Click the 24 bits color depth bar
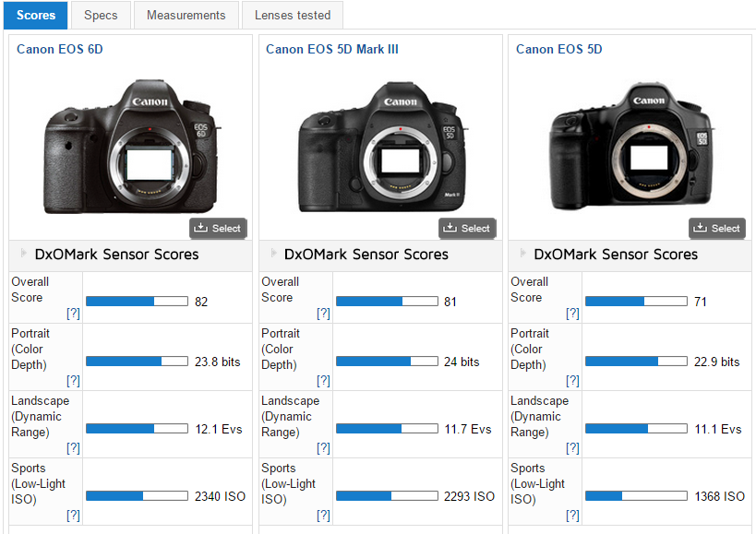The image size is (756, 534). pyautogui.click(x=387, y=362)
